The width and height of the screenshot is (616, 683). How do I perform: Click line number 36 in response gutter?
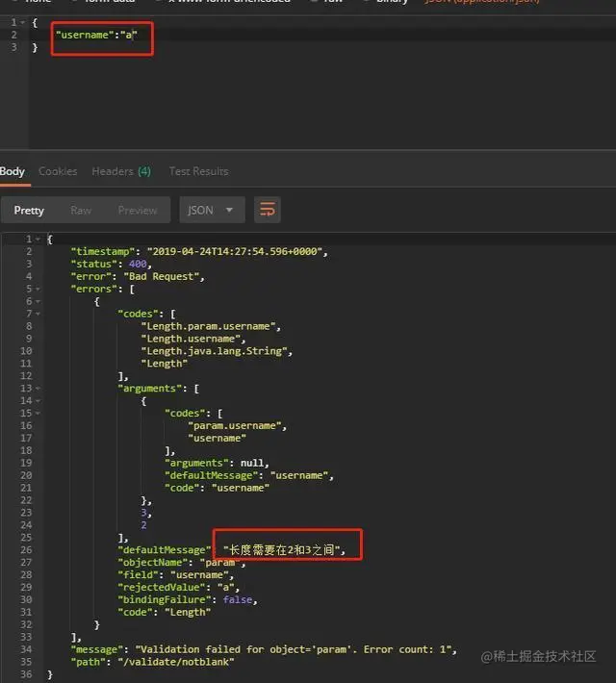(x=26, y=674)
